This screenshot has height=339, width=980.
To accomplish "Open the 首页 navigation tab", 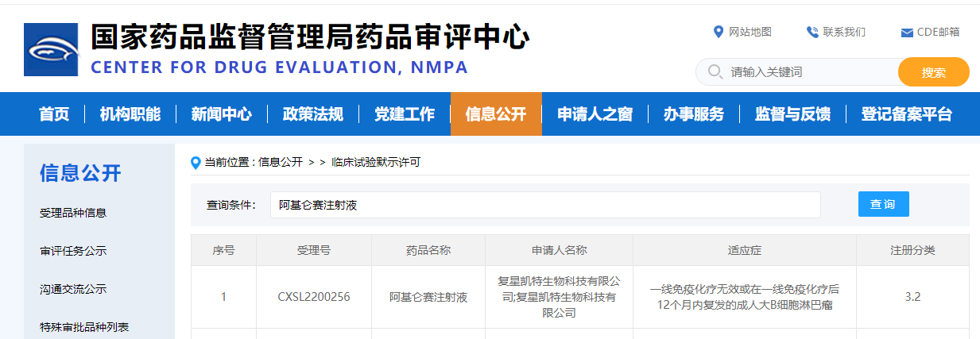I will tap(54, 114).
